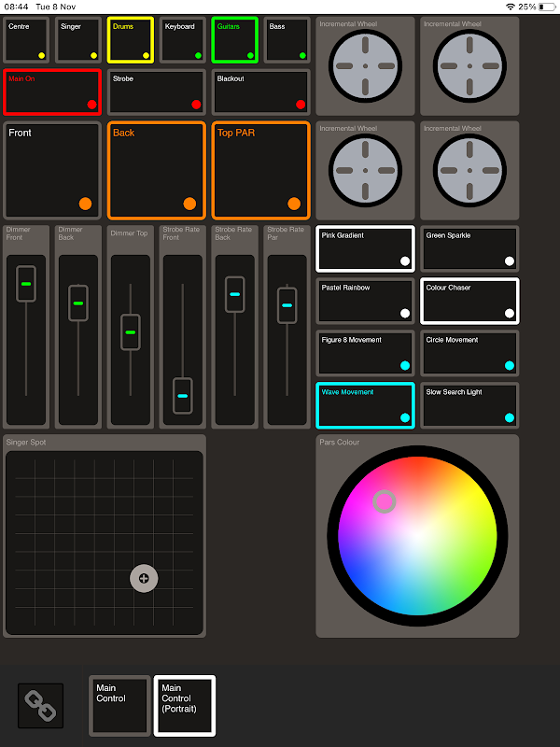Activate the Drums selection
The width and height of the screenshot is (560, 747).
pyautogui.click(x=131, y=40)
